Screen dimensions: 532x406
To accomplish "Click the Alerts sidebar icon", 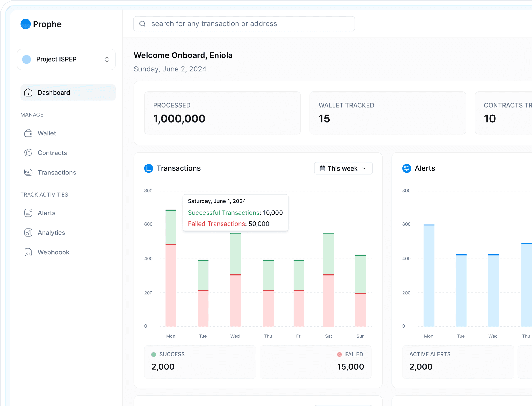I will 28,213.
